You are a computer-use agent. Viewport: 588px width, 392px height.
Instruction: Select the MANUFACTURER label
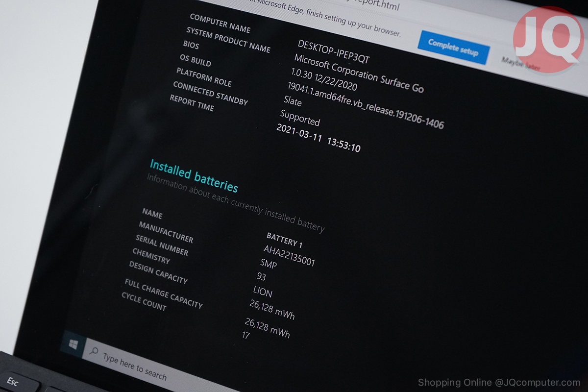[x=166, y=232]
